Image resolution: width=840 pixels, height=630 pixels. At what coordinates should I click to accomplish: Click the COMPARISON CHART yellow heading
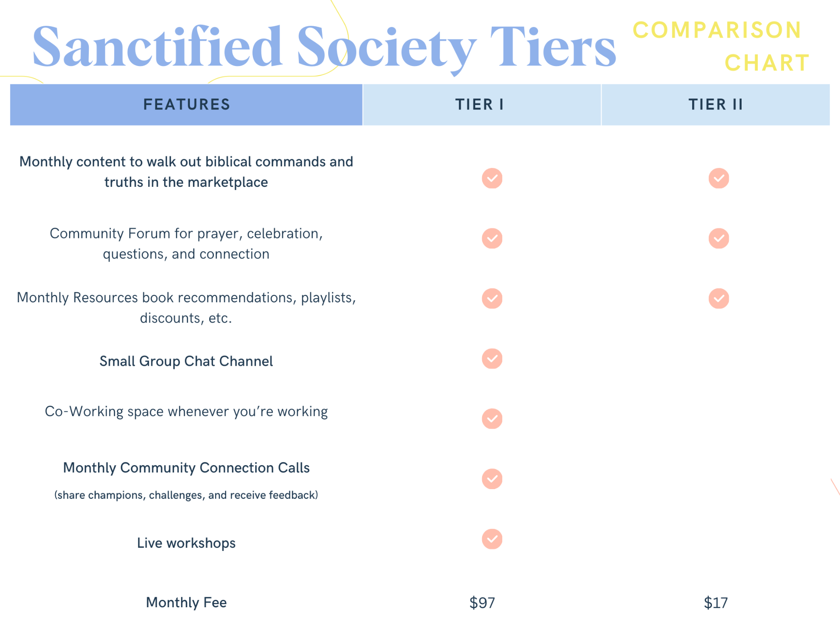coord(721,46)
